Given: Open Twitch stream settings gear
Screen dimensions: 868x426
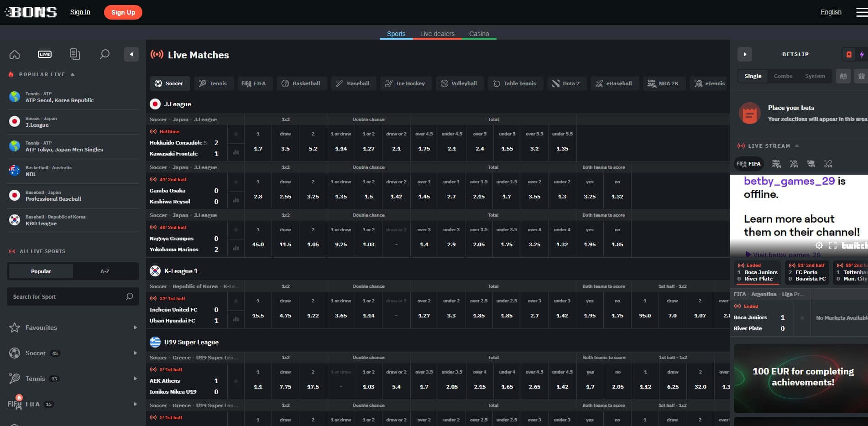Looking at the screenshot, I should point(819,245).
